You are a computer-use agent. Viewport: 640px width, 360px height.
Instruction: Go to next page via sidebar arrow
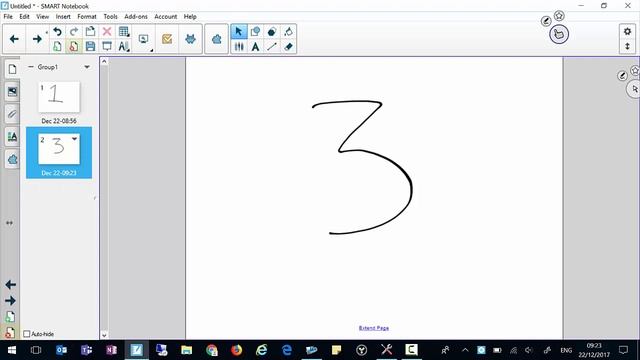click(11, 301)
